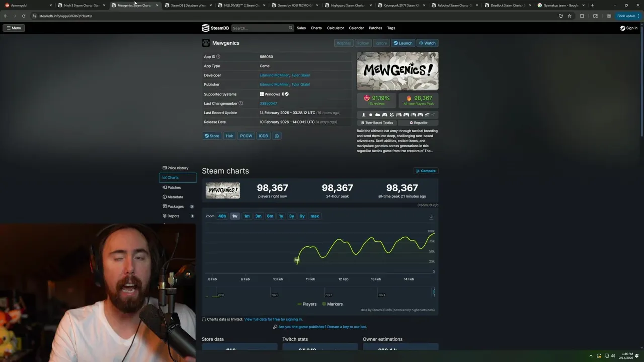Open the Calculator nav item
Image resolution: width=644 pixels, height=362 pixels.
pos(335,28)
